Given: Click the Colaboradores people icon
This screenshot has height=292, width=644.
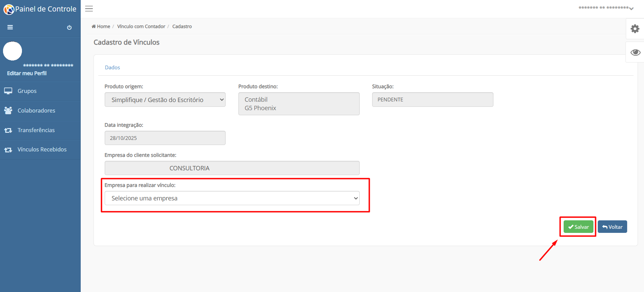Looking at the screenshot, I should point(8,111).
